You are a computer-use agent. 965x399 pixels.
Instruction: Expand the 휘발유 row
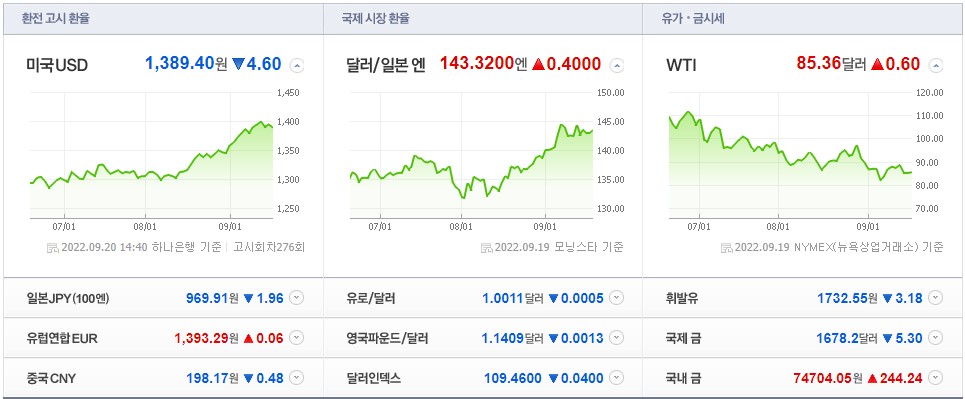(x=935, y=298)
